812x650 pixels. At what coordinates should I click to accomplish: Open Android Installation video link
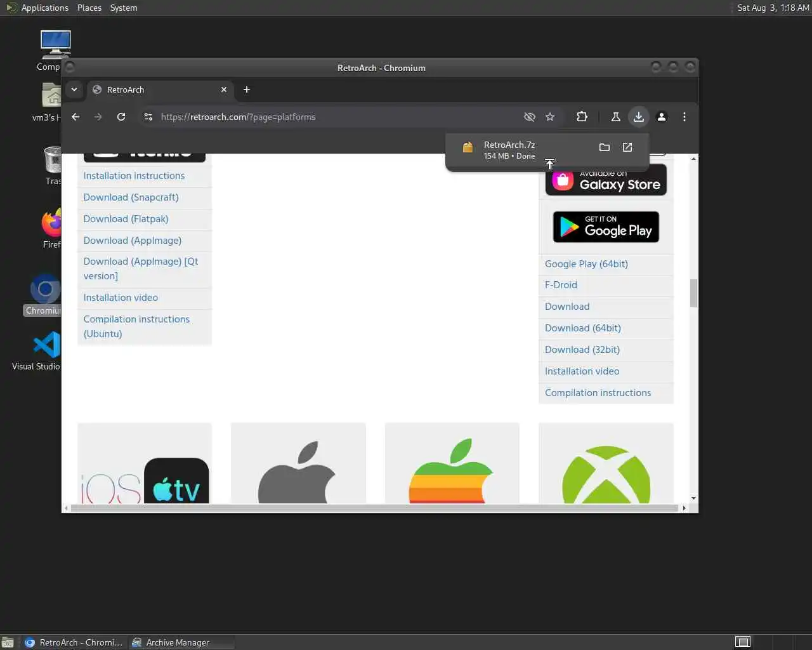coord(582,371)
